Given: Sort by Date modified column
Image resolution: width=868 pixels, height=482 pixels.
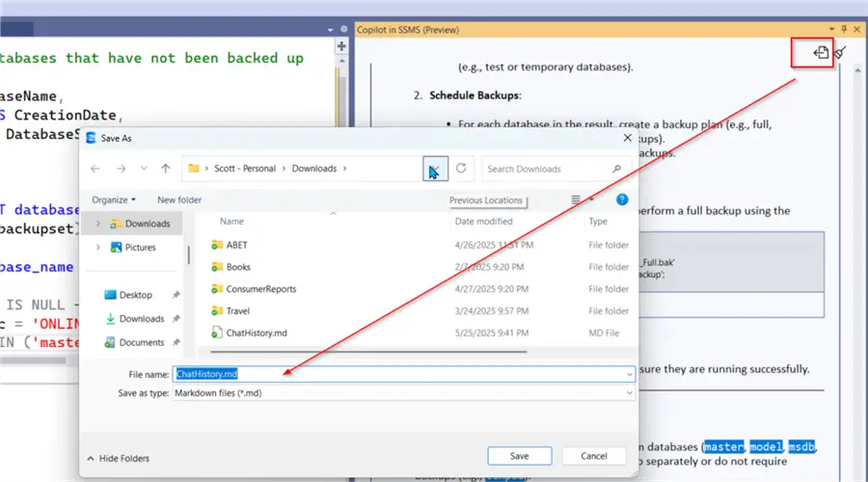Looking at the screenshot, I should click(484, 222).
